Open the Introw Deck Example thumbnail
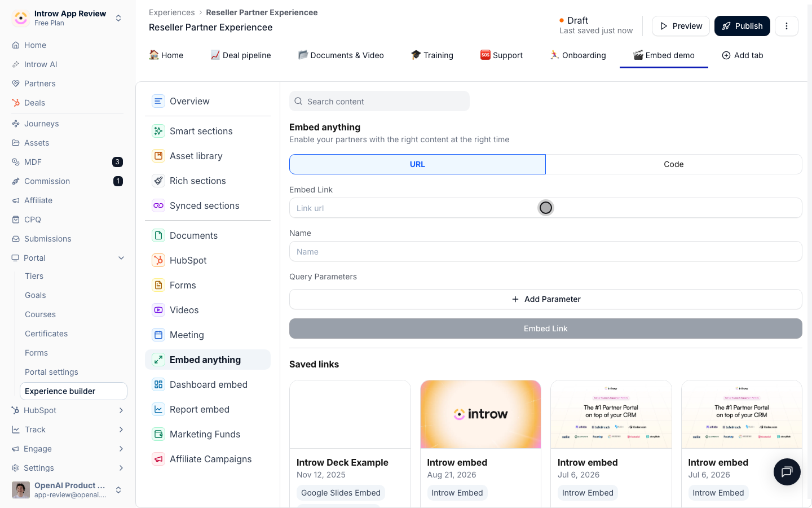812x508 pixels. point(350,414)
